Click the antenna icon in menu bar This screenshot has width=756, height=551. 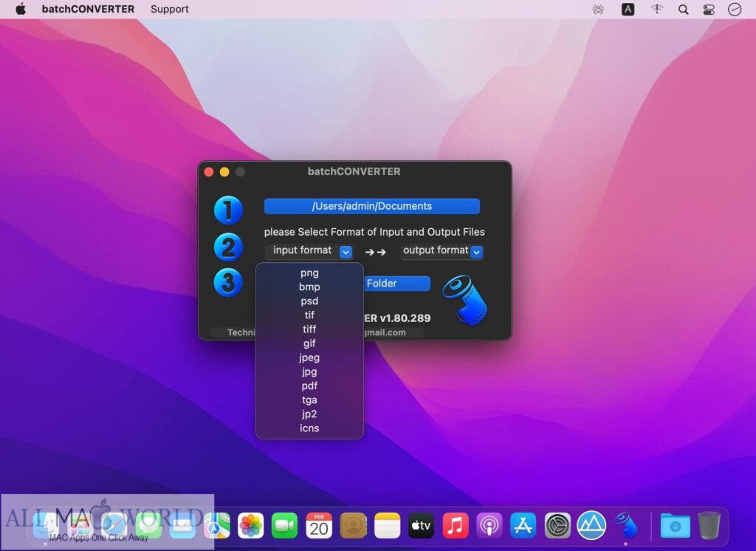pos(656,9)
